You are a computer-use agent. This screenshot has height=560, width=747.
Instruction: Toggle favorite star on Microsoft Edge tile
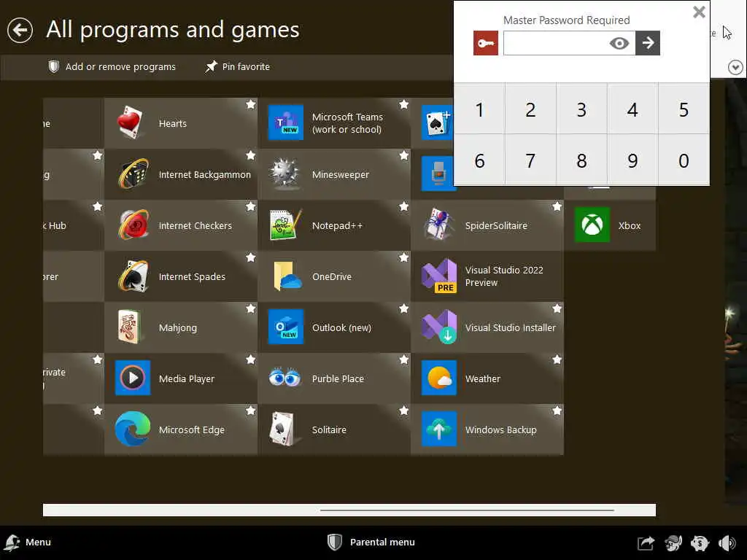click(x=251, y=411)
